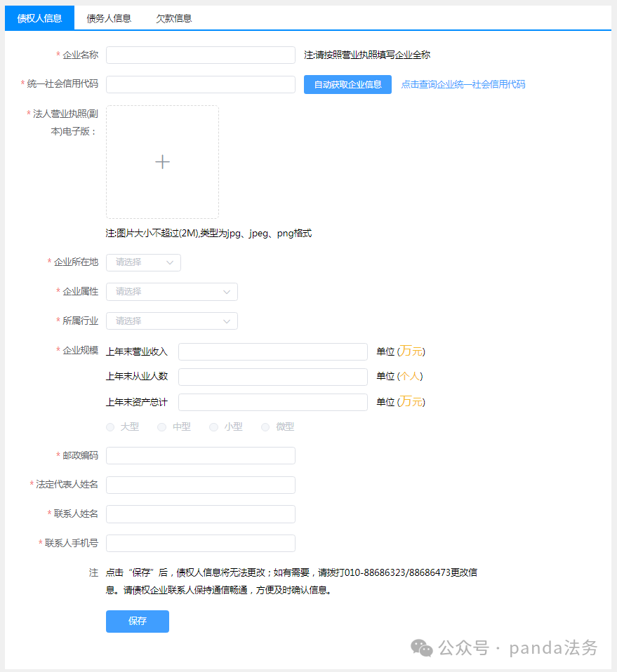
Task: Focus the 企业名称 input field
Action: pyautogui.click(x=200, y=55)
